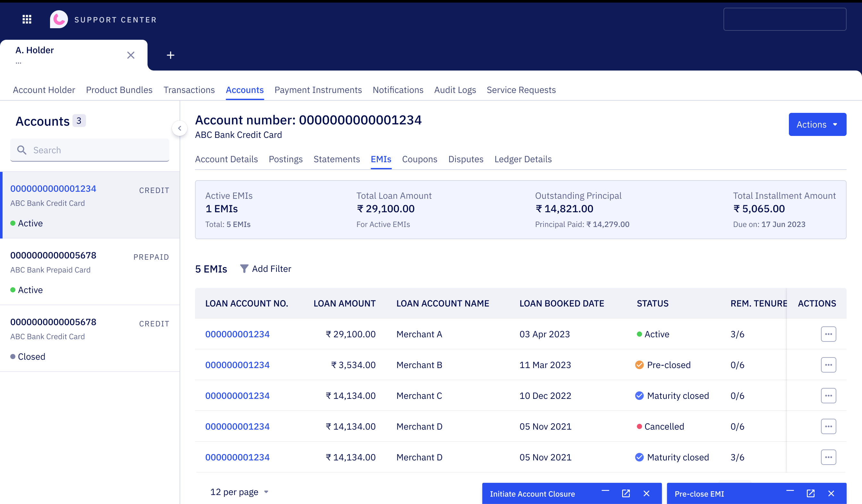This screenshot has height=504, width=862.
Task: Click the Rem. Tenure column header
Action: pos(758,303)
